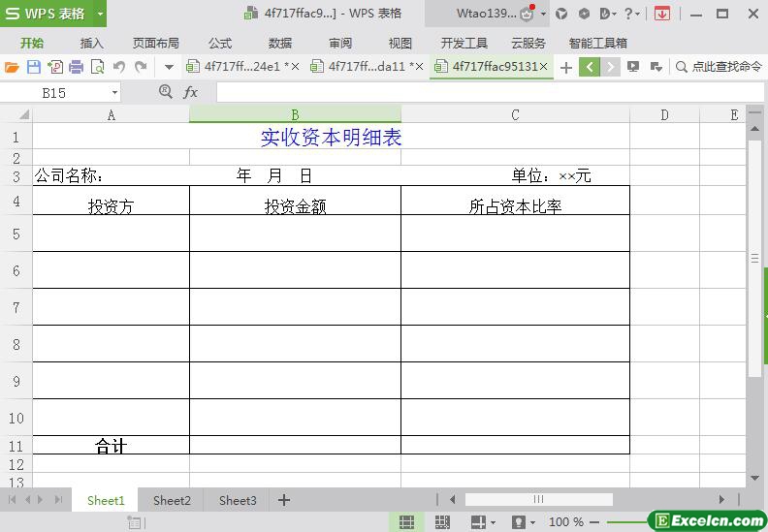Click the tab bar icon left of the search box
This screenshot has height=532, width=768.
656,67
